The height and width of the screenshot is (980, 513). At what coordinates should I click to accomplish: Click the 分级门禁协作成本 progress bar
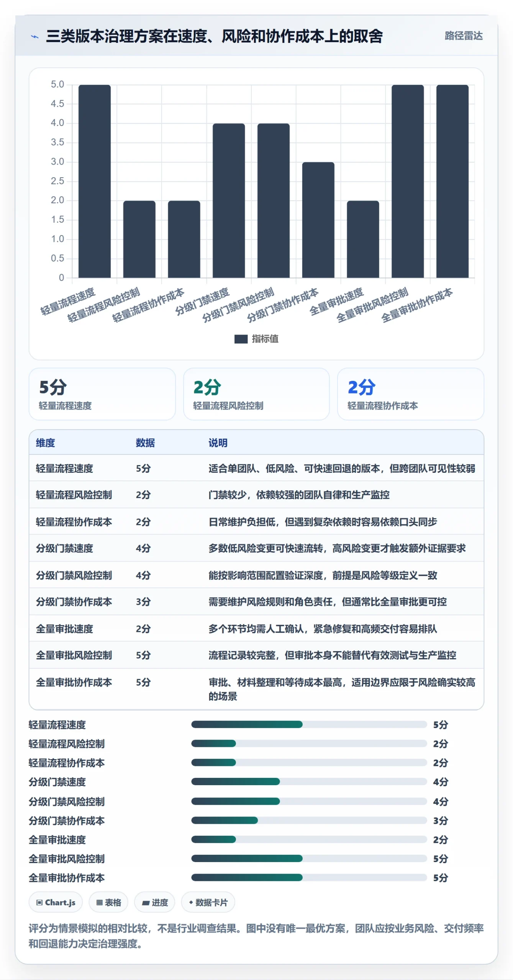click(x=309, y=820)
